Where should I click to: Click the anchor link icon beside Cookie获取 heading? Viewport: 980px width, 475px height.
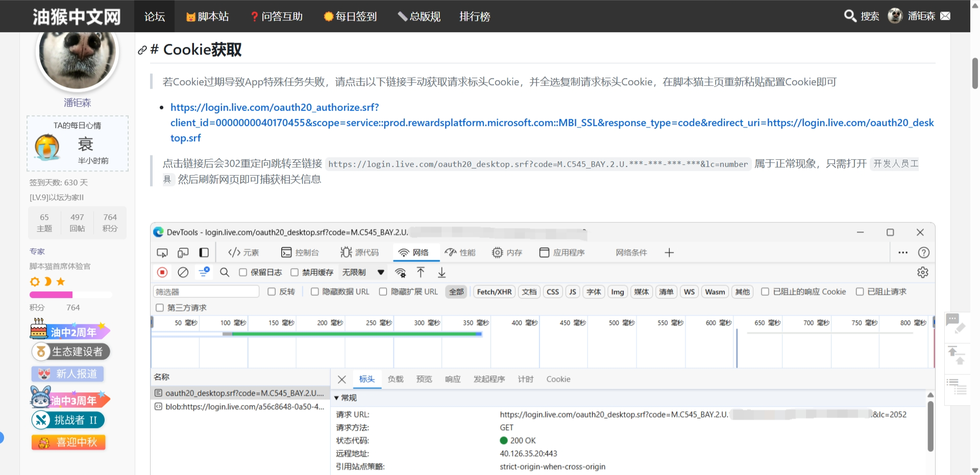pos(142,50)
